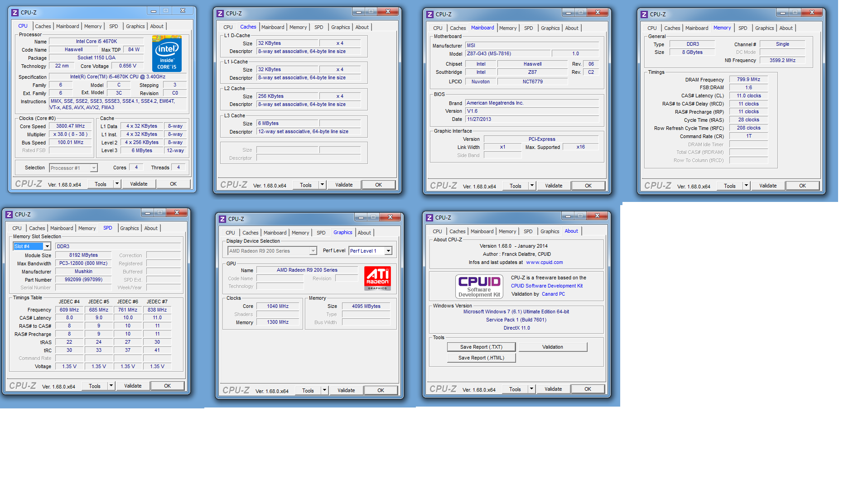This screenshot has width=868, height=489.
Task: Click the Multiplier value x 38.0 ( 8 - 38 )
Action: 70,134
